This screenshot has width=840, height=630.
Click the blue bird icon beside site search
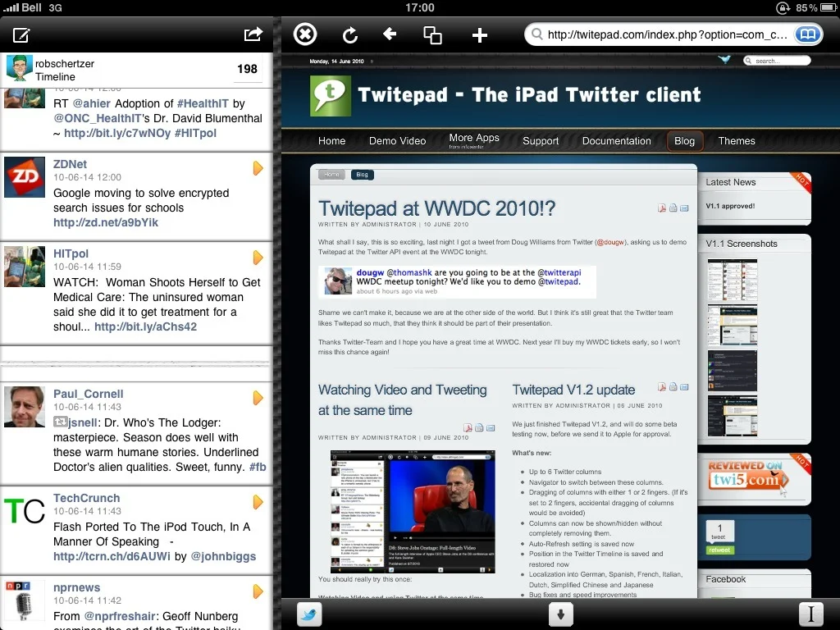click(725, 59)
